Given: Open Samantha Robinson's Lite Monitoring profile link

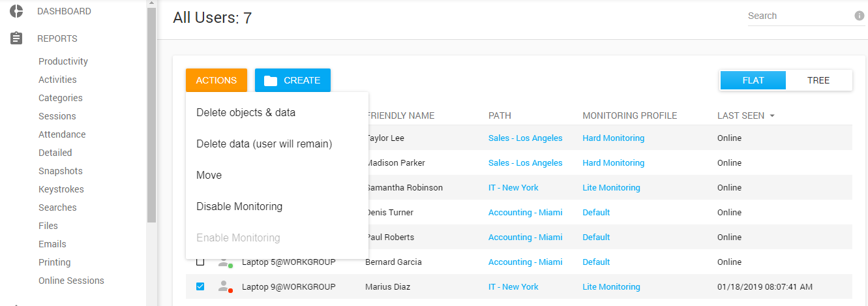Looking at the screenshot, I should pos(611,187).
